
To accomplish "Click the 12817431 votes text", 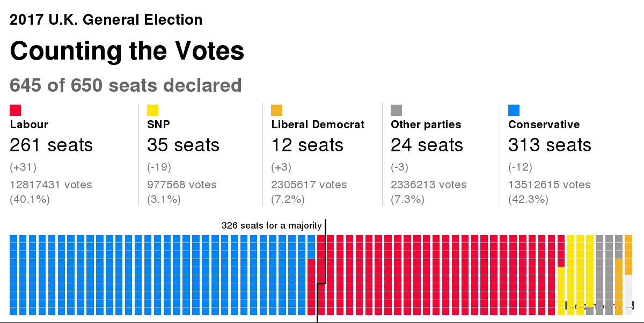I will point(51,185).
